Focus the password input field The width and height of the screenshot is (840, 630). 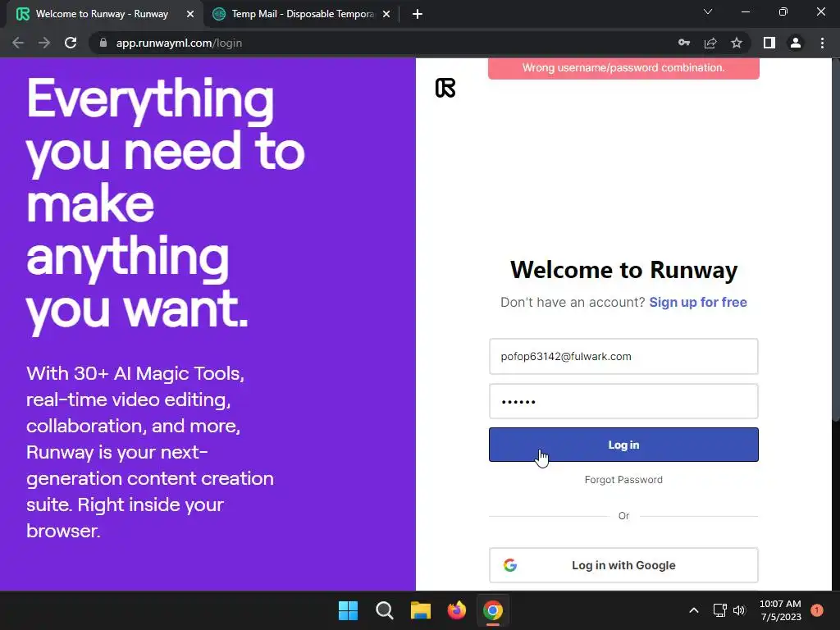(623, 401)
